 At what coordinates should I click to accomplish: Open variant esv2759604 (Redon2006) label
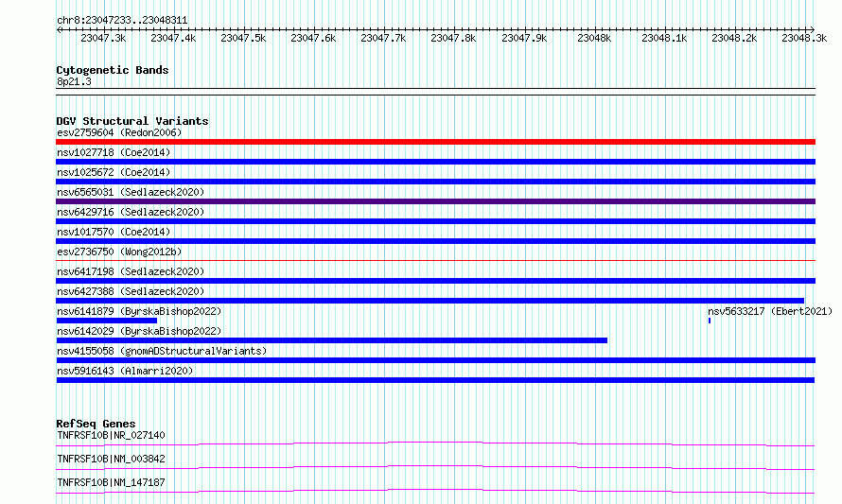(119, 132)
